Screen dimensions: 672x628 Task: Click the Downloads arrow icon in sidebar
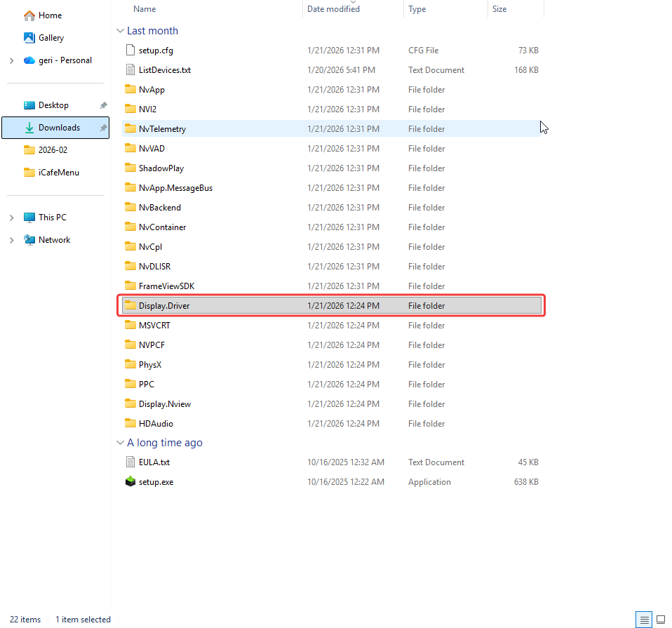pyautogui.click(x=29, y=128)
